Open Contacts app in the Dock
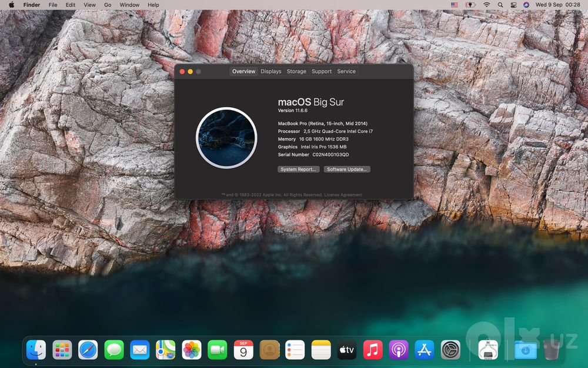Screen dimensions: 588x368 (x=269, y=350)
